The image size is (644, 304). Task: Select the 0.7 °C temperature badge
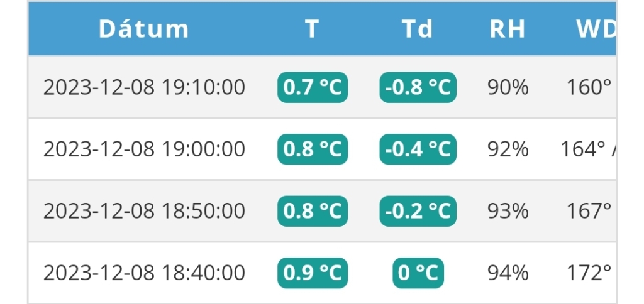click(x=313, y=87)
